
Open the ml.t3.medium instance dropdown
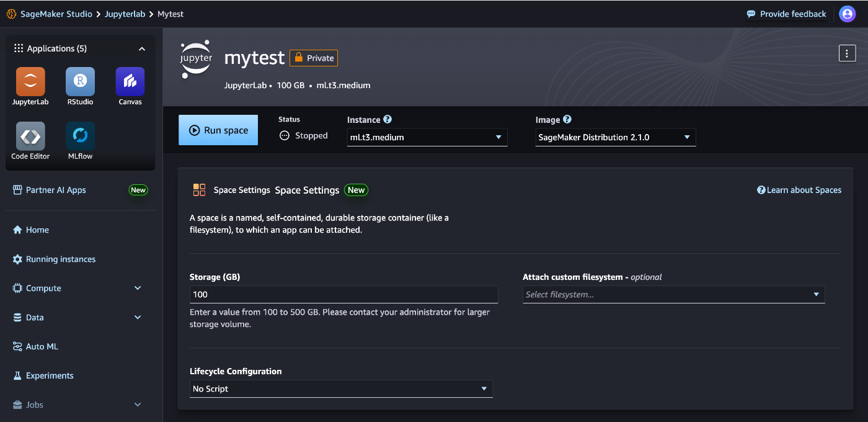427,137
